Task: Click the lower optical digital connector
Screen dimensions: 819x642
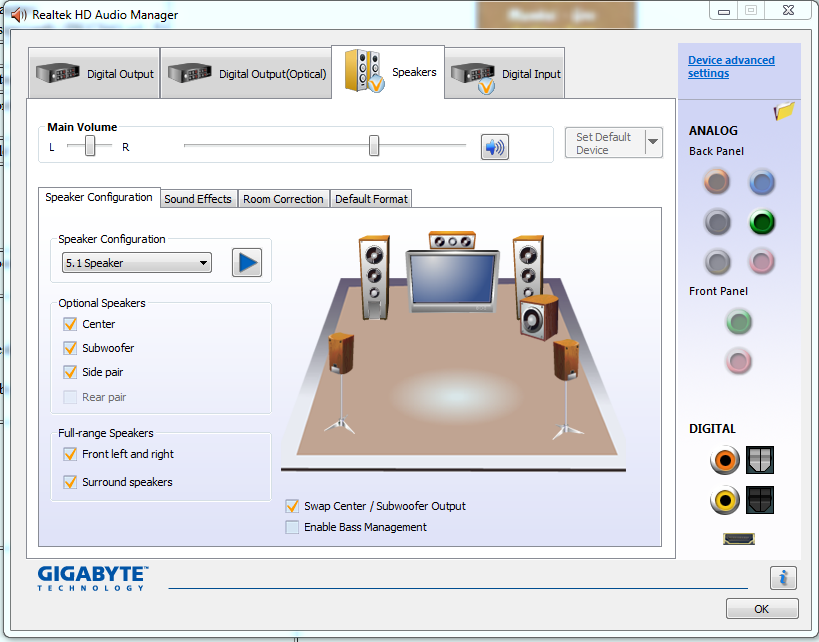Action: click(759, 500)
